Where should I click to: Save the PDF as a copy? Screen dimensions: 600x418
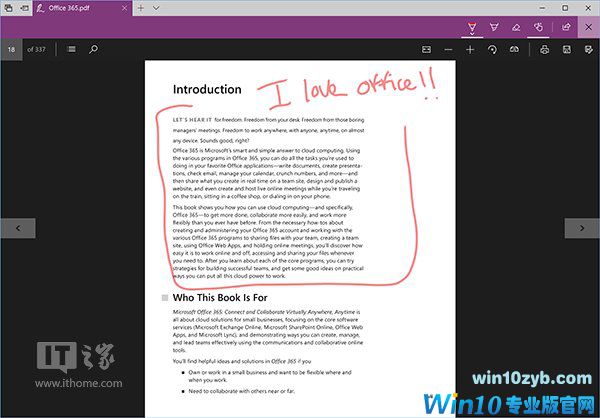click(x=589, y=49)
